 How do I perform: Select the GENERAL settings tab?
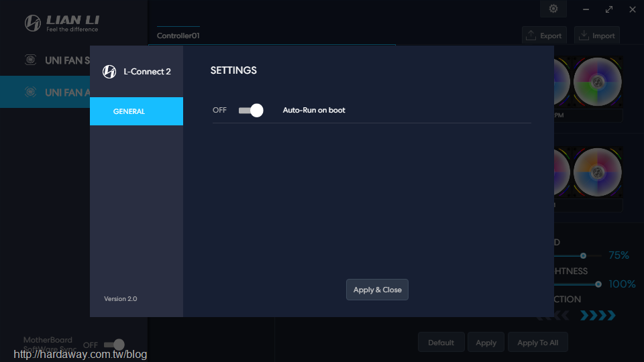tap(136, 111)
